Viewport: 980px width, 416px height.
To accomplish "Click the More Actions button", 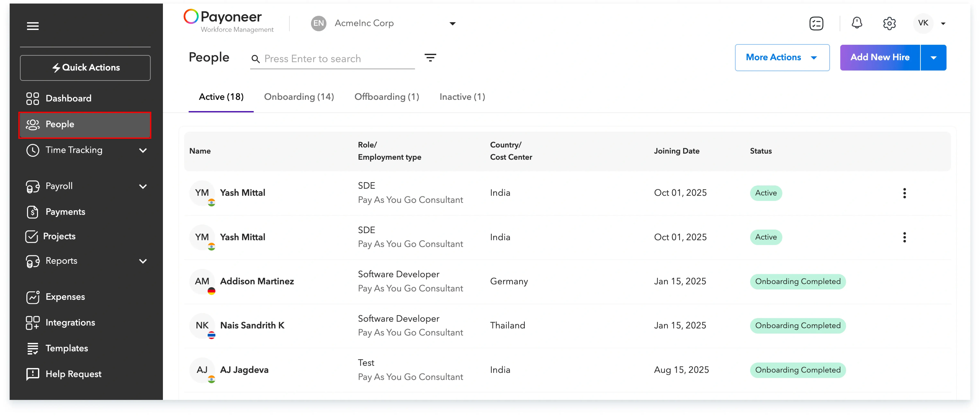I will (x=782, y=57).
